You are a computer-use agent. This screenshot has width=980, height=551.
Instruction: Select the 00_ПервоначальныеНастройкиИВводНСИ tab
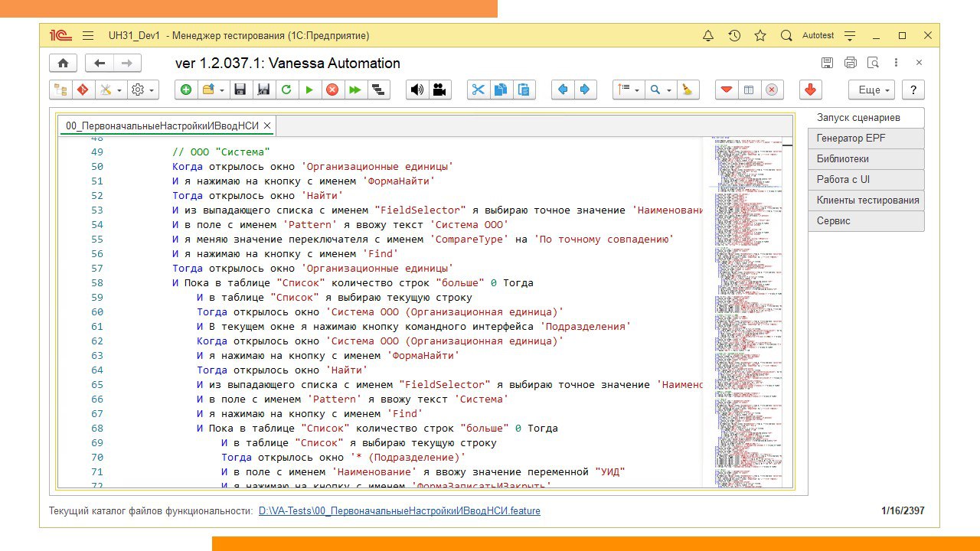[x=162, y=126]
